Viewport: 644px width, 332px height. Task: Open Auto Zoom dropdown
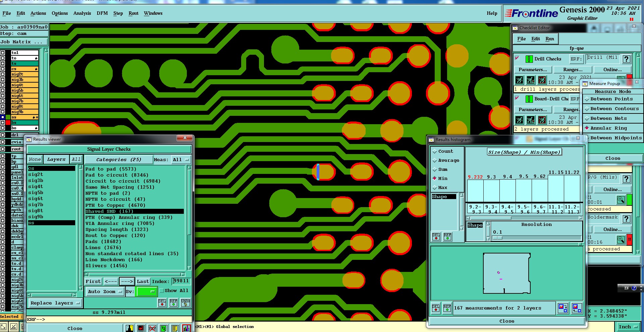(x=105, y=291)
